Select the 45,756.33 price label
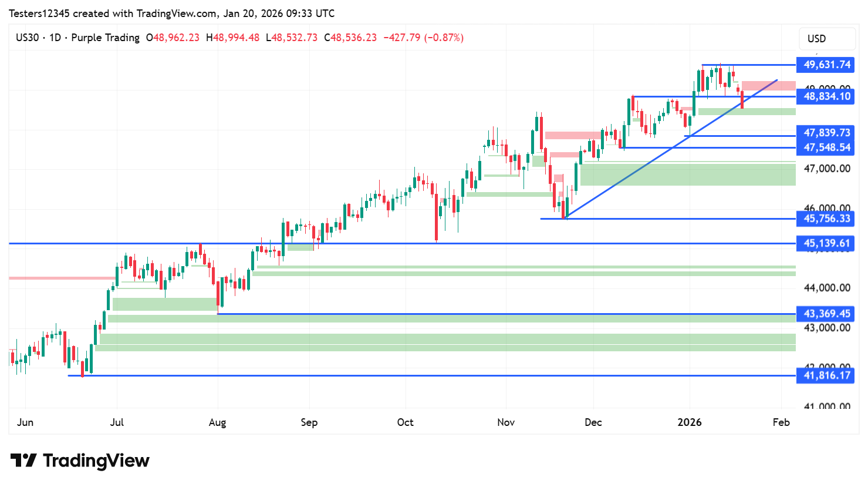This screenshot has width=868, height=487. tap(826, 219)
